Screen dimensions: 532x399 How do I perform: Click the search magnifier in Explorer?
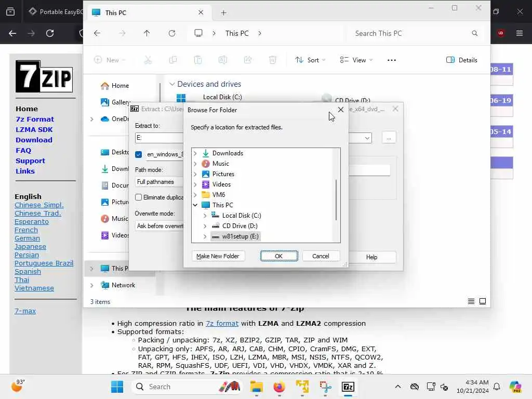(x=475, y=33)
